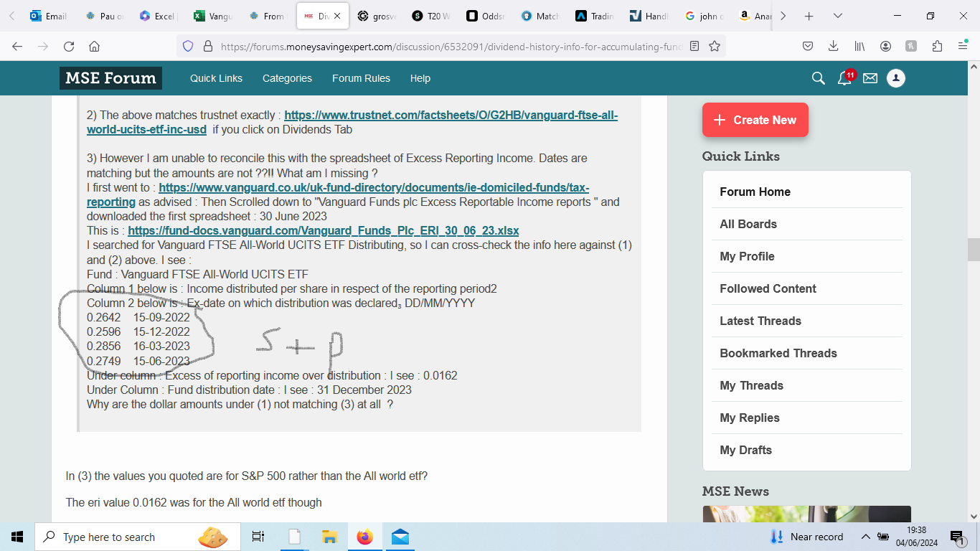
Task: Bookmark this page with the star
Action: (x=715, y=47)
